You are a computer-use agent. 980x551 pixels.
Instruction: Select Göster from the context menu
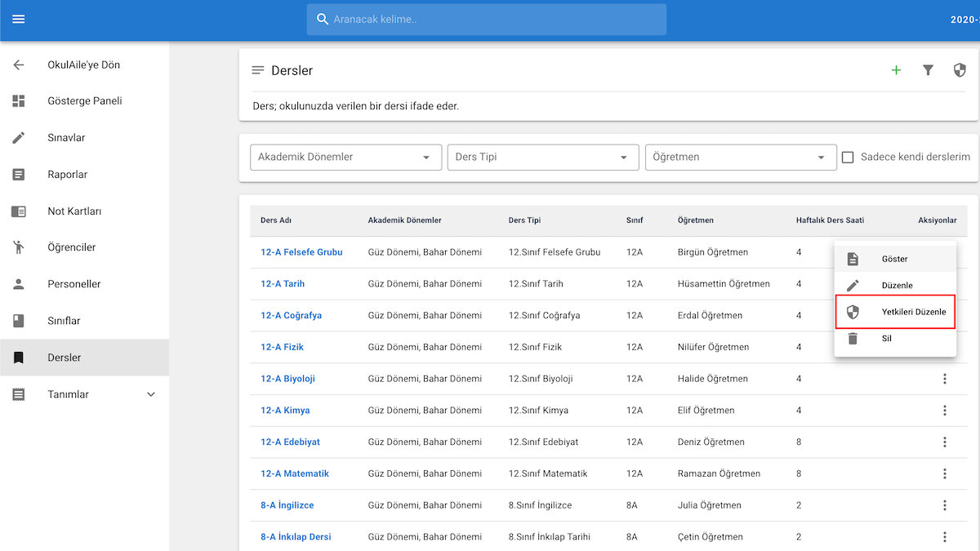coord(895,259)
